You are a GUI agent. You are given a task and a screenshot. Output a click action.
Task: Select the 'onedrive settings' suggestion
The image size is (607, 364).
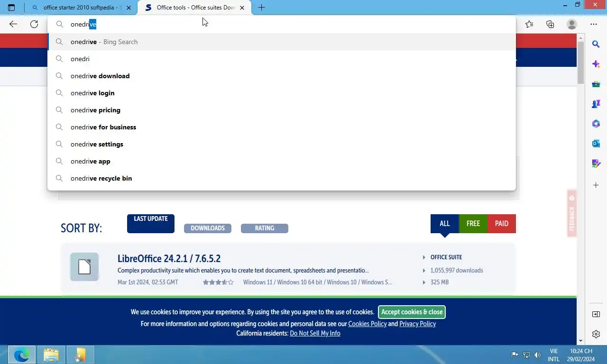coord(282,144)
